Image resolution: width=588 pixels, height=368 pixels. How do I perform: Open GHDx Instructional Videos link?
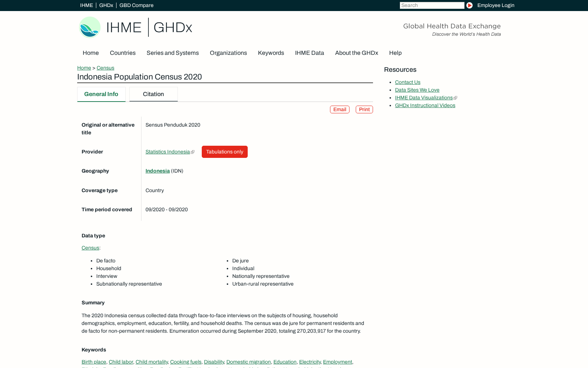coord(425,106)
